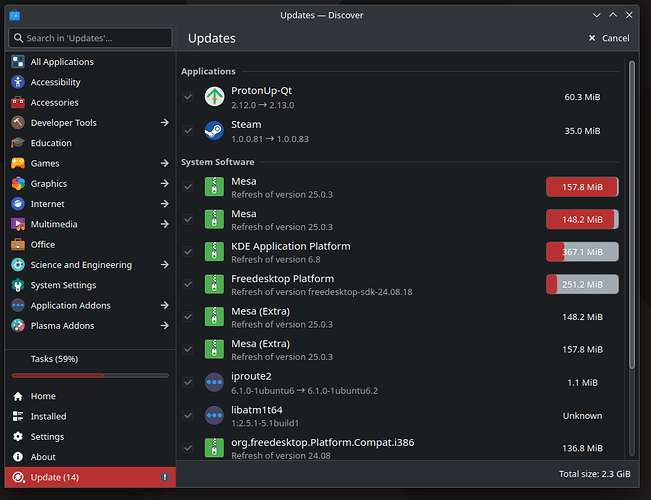Go to the Settings page
Viewport: 651px width, 500px height.
click(47, 437)
